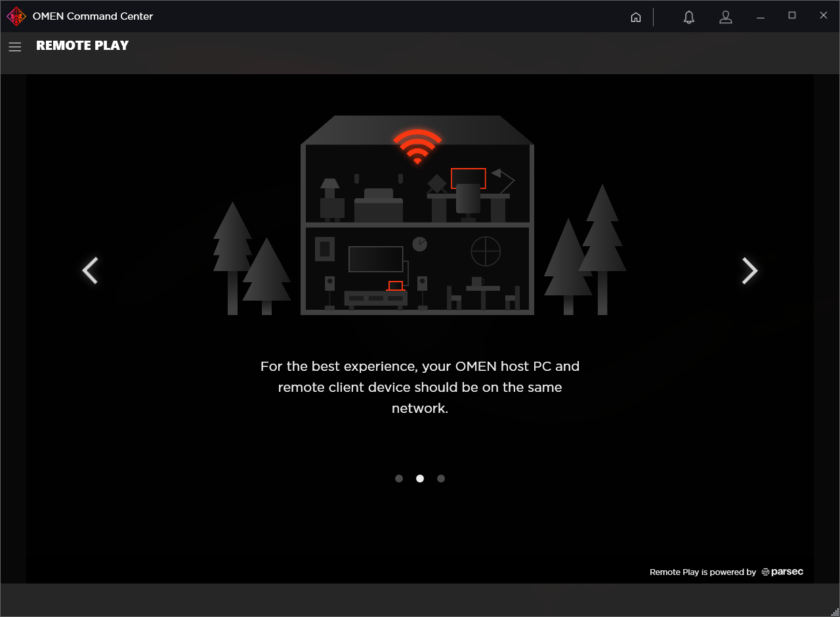Click the window resize grip corner
840x617 pixels.
834,611
